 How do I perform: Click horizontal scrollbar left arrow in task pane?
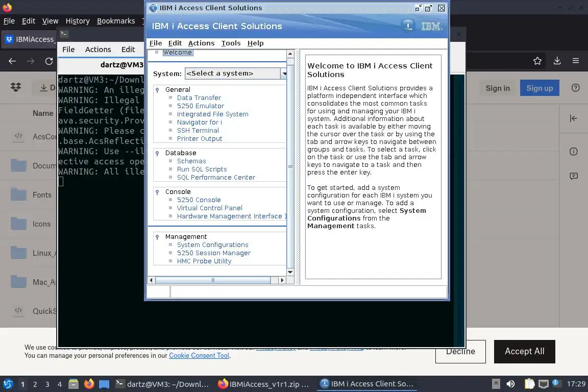point(151,280)
